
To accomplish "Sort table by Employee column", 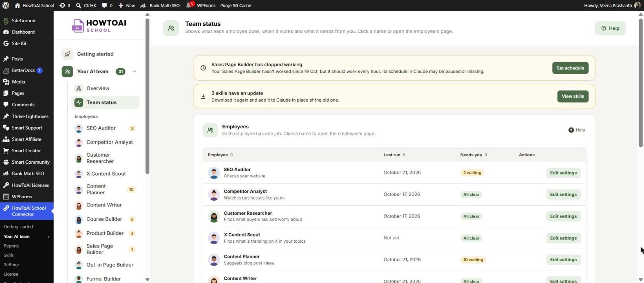I will (x=220, y=155).
